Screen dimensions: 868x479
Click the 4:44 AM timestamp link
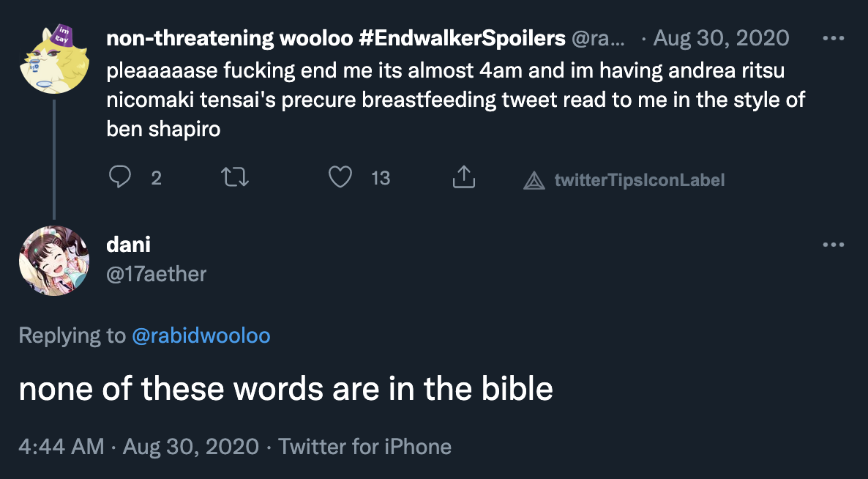(x=61, y=446)
